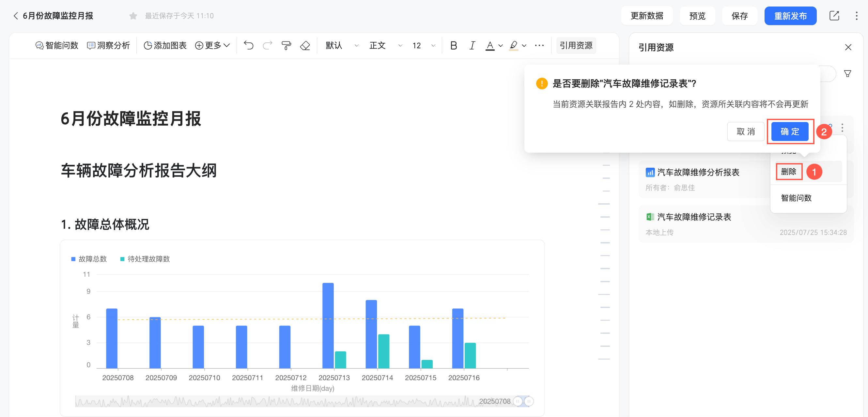The image size is (868, 417).
Task: Click the 20250708 x-axis date label
Action: click(118, 378)
